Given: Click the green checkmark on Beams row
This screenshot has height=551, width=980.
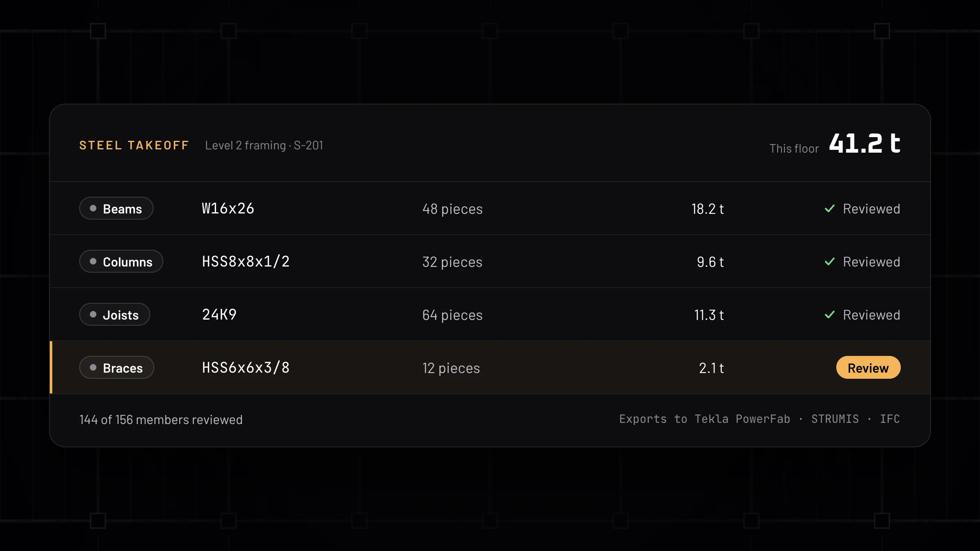Looking at the screenshot, I should [x=830, y=209].
